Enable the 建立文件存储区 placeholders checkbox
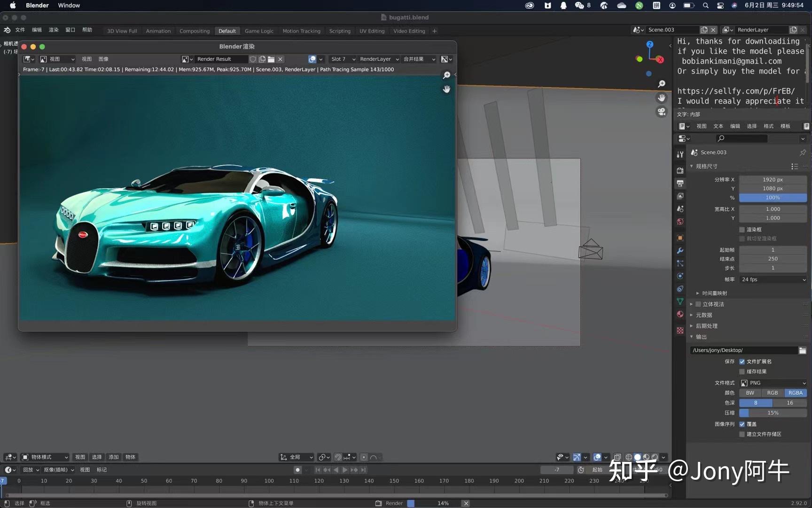The image size is (812, 508). [x=742, y=434]
